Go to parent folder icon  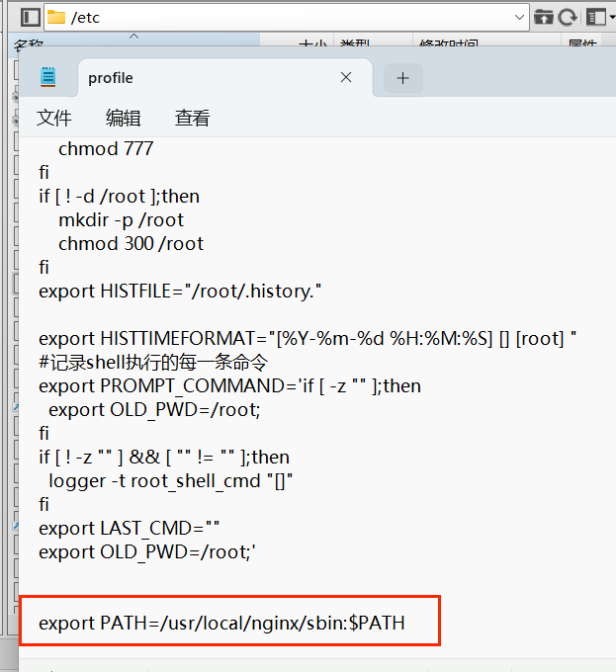544,18
